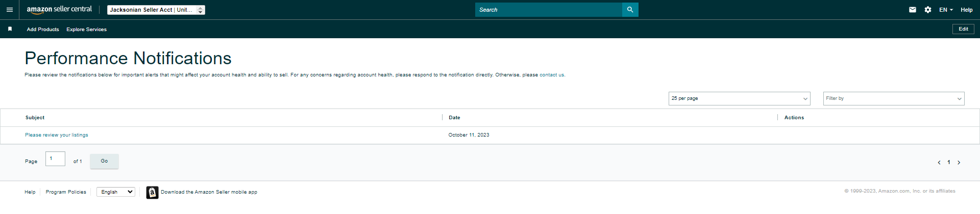Viewport: 980px width, 214px height.
Task: Click the Amazon Seller app icon
Action: [x=152, y=192]
